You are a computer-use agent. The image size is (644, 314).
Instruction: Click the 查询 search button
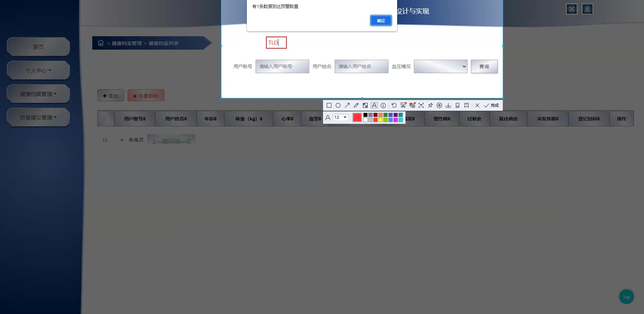click(484, 66)
